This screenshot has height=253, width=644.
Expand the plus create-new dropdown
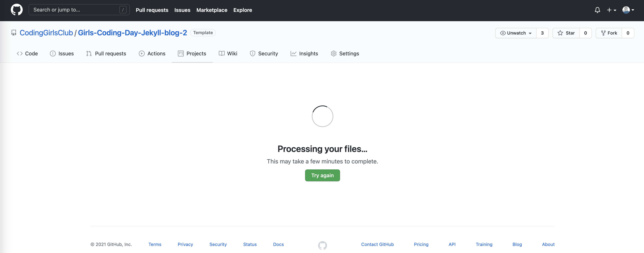pos(611,10)
